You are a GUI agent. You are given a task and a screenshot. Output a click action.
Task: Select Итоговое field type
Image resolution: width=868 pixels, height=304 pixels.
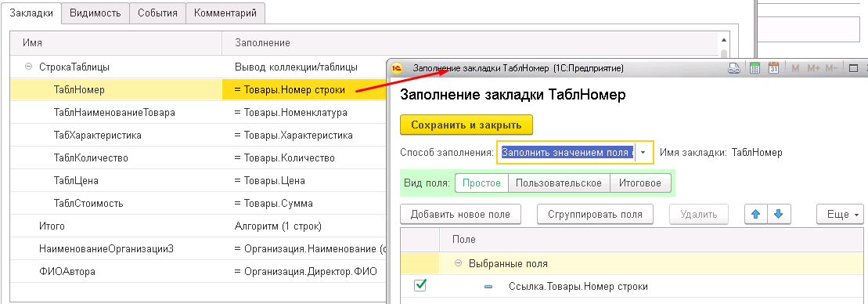coord(640,183)
